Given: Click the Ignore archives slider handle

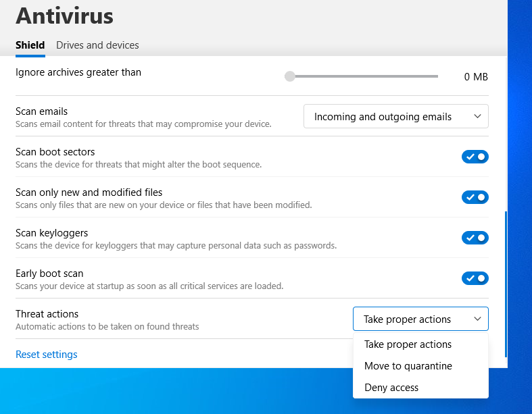Looking at the screenshot, I should (x=290, y=76).
